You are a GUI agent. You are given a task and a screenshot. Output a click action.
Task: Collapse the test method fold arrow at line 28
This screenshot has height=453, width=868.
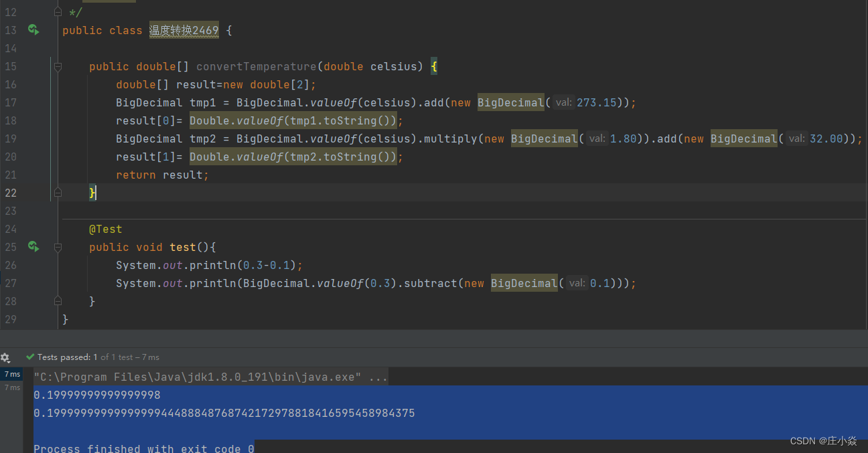click(x=58, y=301)
